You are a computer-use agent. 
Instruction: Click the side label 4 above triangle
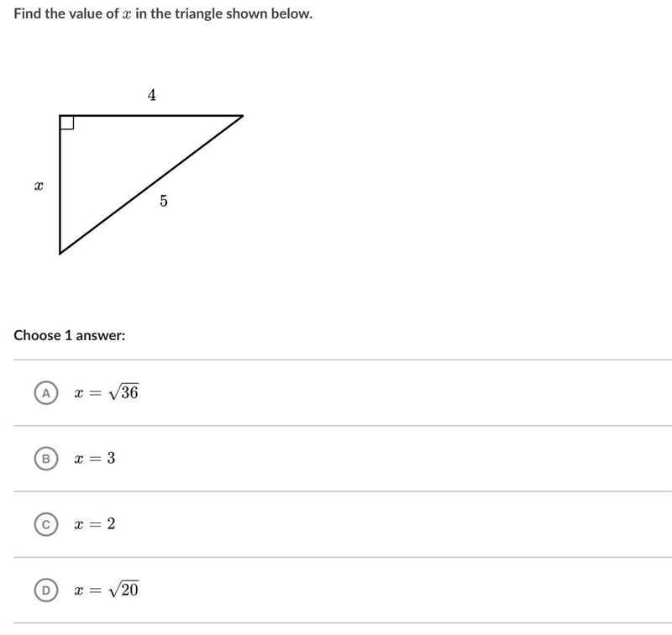tap(152, 95)
